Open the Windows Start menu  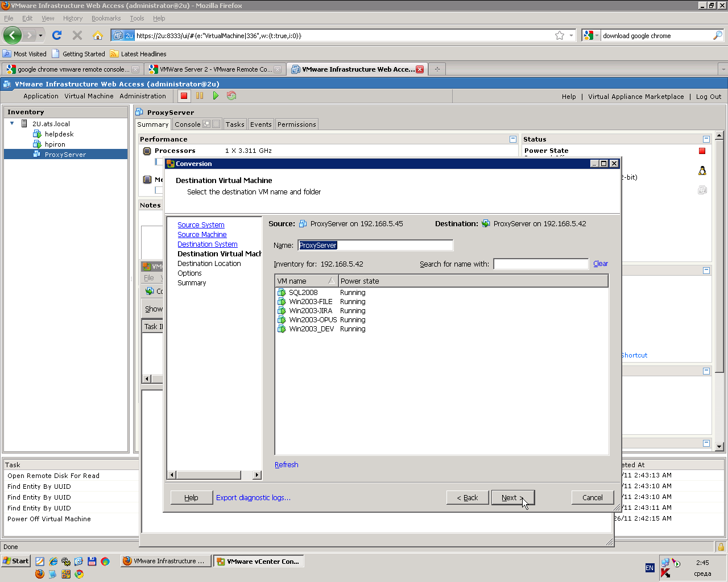(15, 561)
